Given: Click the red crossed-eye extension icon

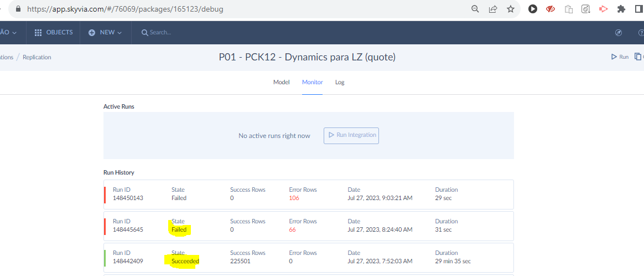Looking at the screenshot, I should [550, 9].
